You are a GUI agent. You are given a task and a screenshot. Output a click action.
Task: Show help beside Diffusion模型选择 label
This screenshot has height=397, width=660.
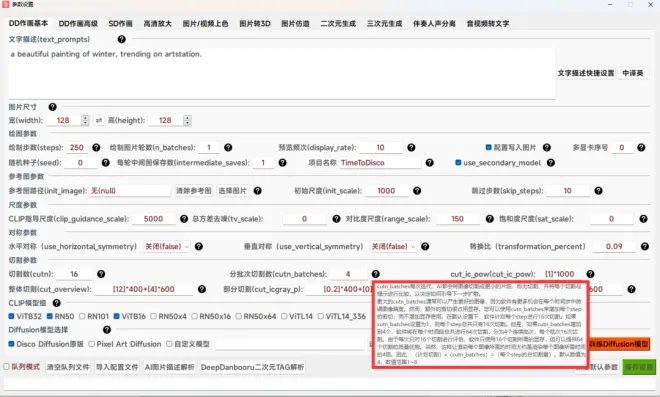[x=107, y=330]
